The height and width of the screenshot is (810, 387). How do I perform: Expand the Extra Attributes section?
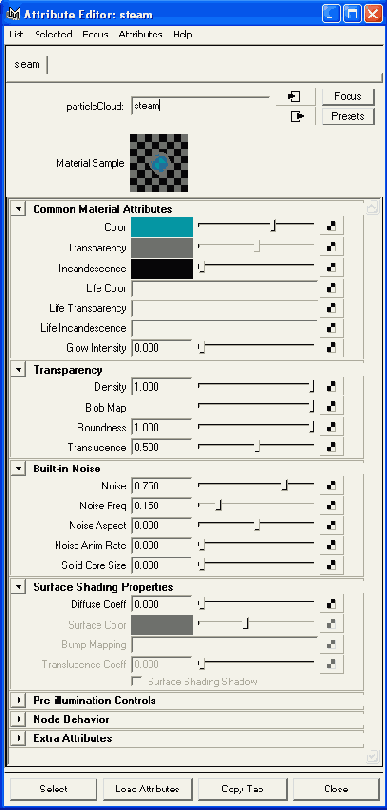coord(19,738)
